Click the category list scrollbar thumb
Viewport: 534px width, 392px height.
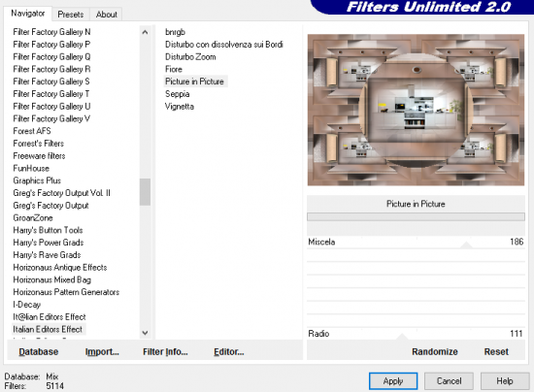145,192
